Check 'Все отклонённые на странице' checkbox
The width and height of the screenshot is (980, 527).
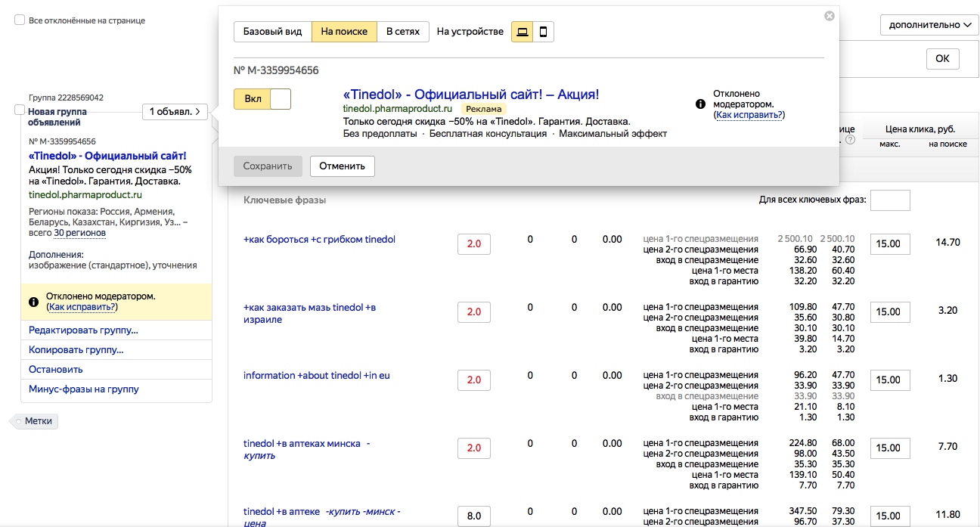tap(20, 20)
